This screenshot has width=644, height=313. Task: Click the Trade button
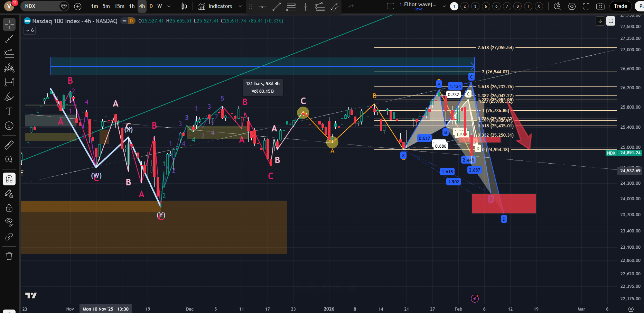click(x=620, y=6)
